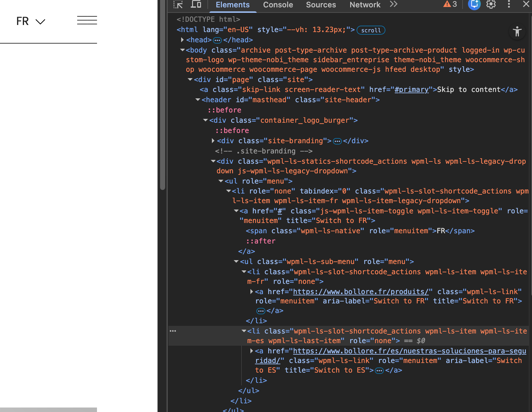Click the warning issues counter icon
This screenshot has width=532, height=412.
pos(450,4)
